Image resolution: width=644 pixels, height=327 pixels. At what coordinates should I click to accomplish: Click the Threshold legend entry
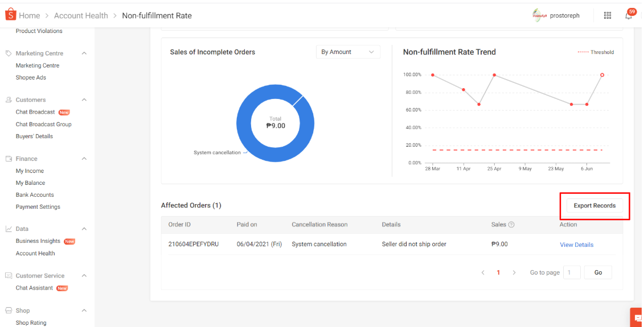(x=596, y=52)
